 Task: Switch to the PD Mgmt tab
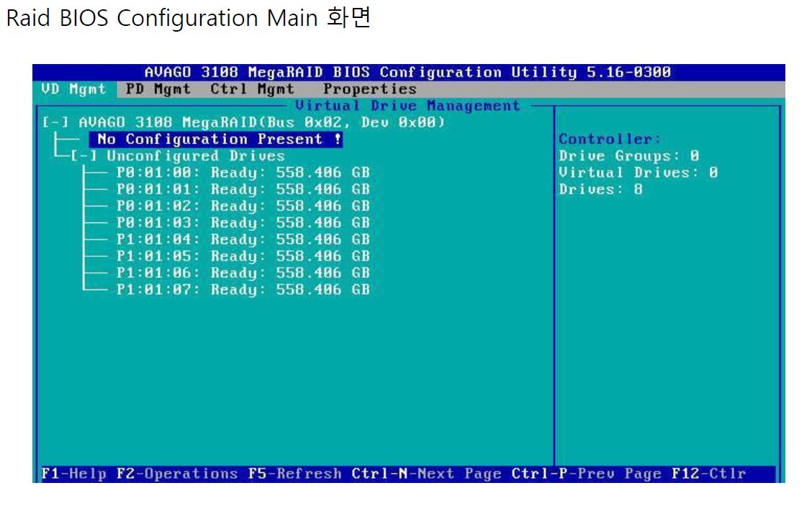click(158, 89)
